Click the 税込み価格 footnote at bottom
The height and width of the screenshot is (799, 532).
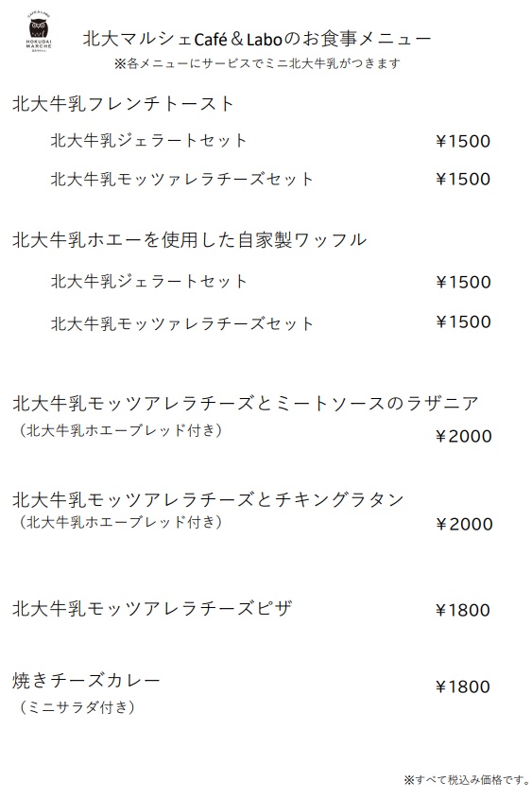[467, 780]
